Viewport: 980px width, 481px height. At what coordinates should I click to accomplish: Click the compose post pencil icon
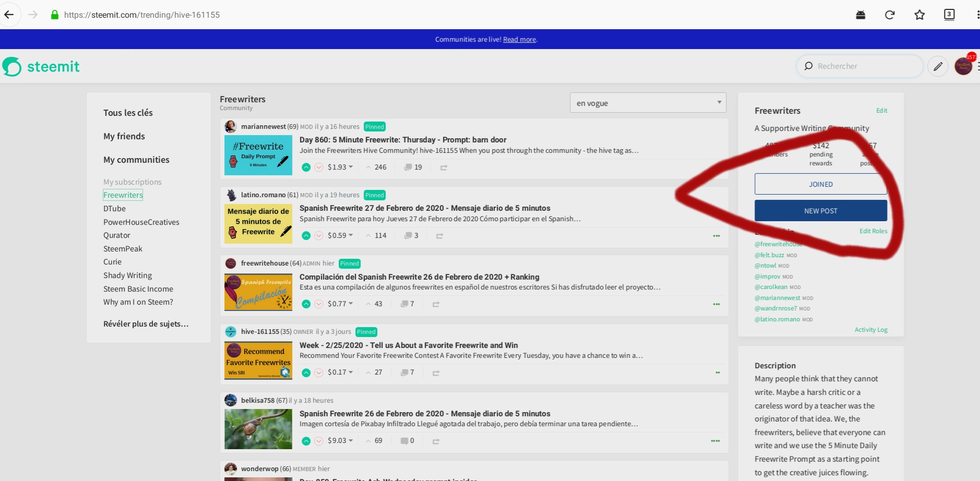coord(938,66)
